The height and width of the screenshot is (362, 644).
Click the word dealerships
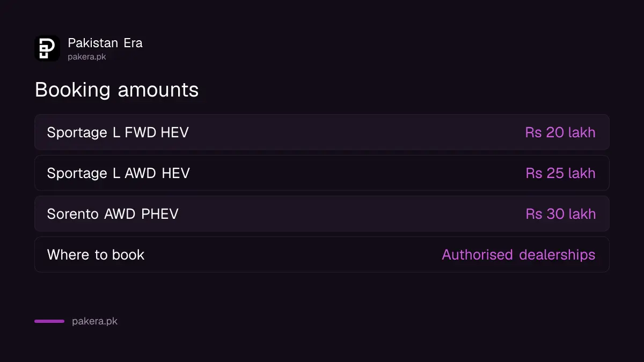pos(557,255)
